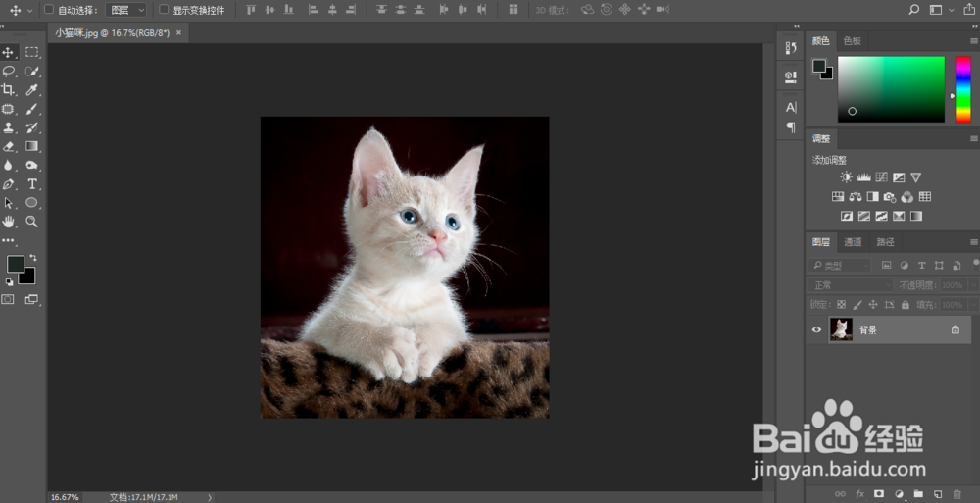Select the Horizontal Type tool
The width and height of the screenshot is (980, 503).
point(32,184)
